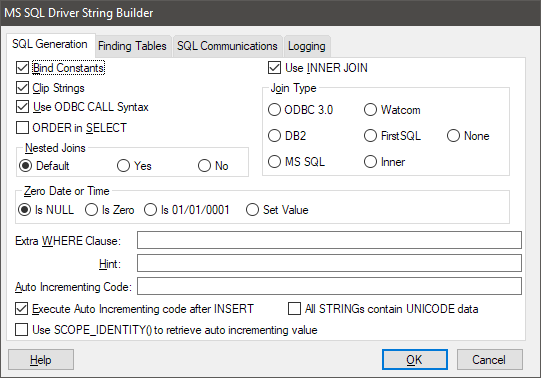Switch to the SQL Generation tab
The image size is (541, 378).
[50, 45]
